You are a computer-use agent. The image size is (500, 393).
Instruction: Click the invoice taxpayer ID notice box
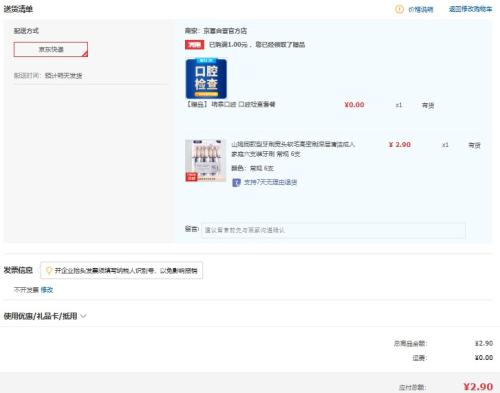(121, 270)
